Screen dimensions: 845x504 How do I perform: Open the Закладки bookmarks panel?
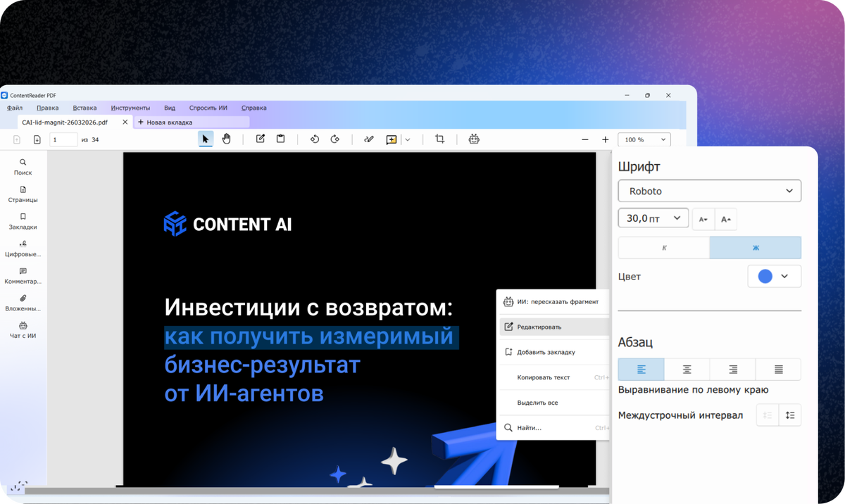click(x=23, y=222)
